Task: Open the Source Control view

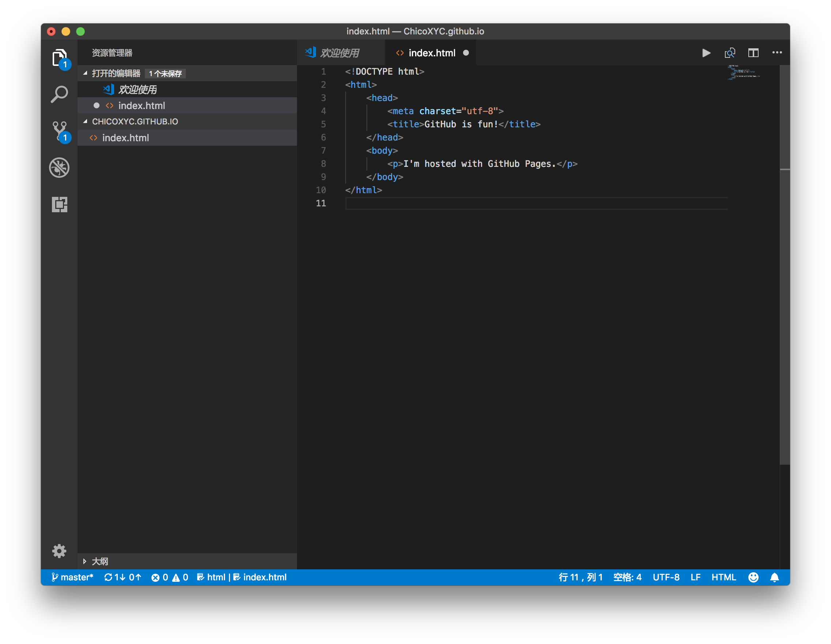Action: pos(59,130)
